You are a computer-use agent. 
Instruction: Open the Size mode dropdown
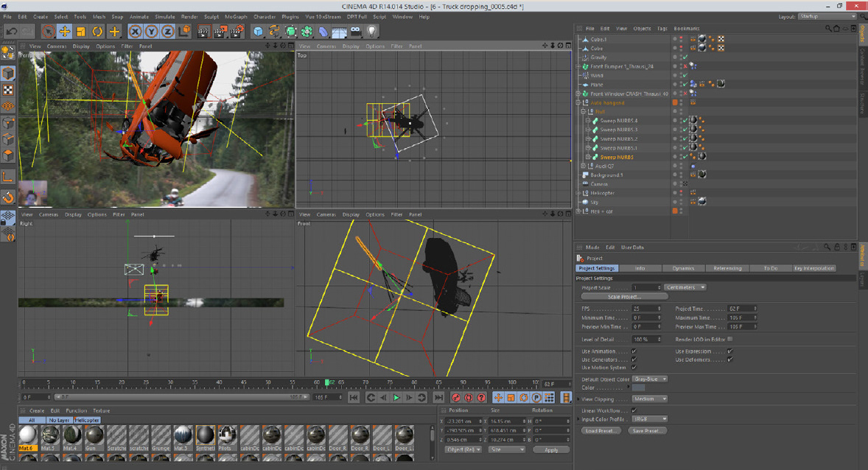(507, 449)
